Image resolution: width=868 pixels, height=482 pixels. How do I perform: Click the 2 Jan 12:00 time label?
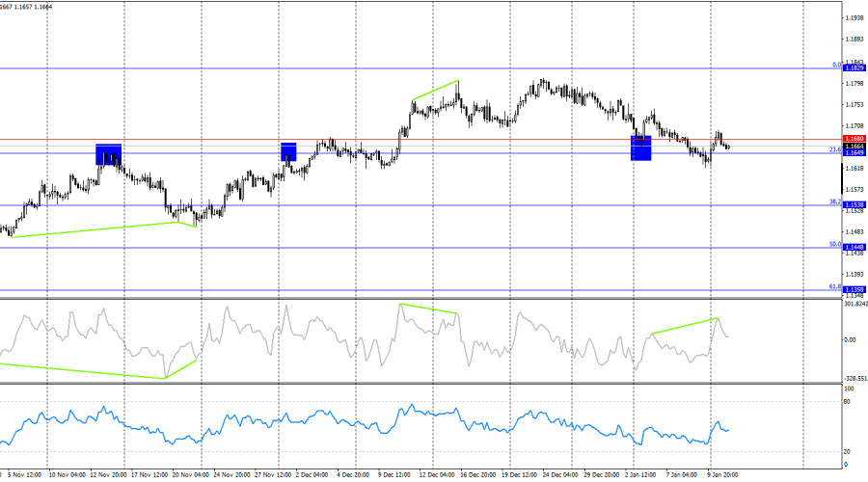click(x=641, y=475)
